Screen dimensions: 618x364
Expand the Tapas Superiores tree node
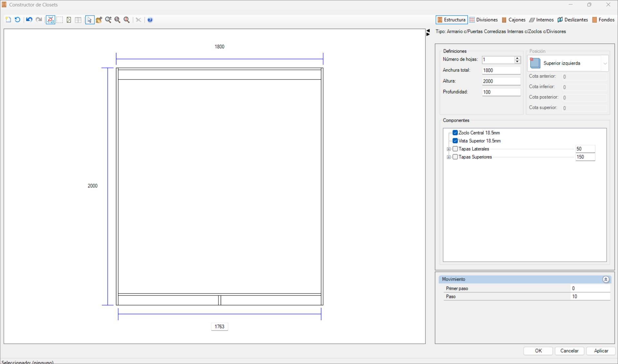pos(449,157)
